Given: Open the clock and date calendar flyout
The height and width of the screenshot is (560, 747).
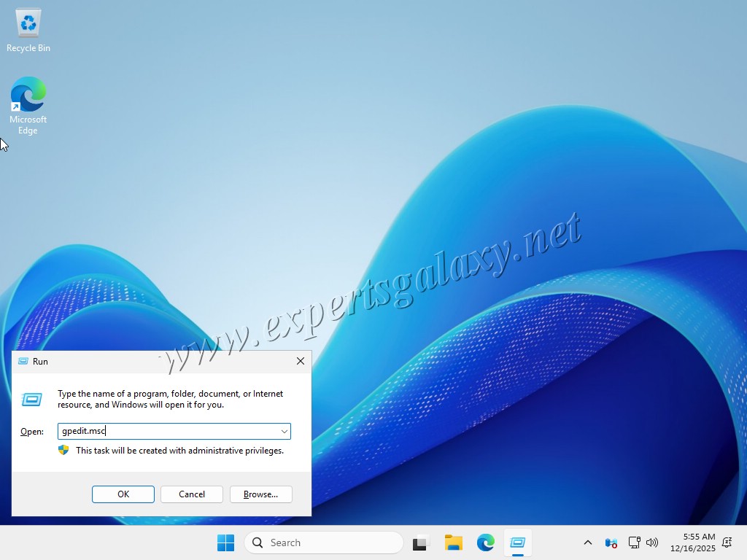Looking at the screenshot, I should (693, 542).
